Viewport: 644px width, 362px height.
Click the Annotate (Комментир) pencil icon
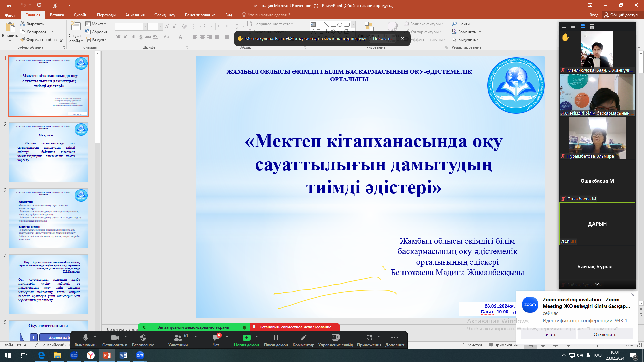pyautogui.click(x=304, y=337)
